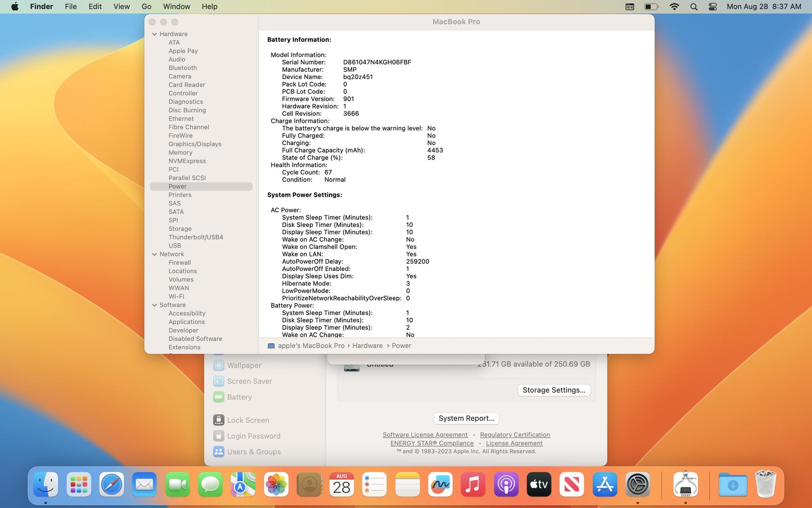Open Mail app in the Dock
Image resolution: width=812 pixels, height=508 pixels.
tap(144, 484)
